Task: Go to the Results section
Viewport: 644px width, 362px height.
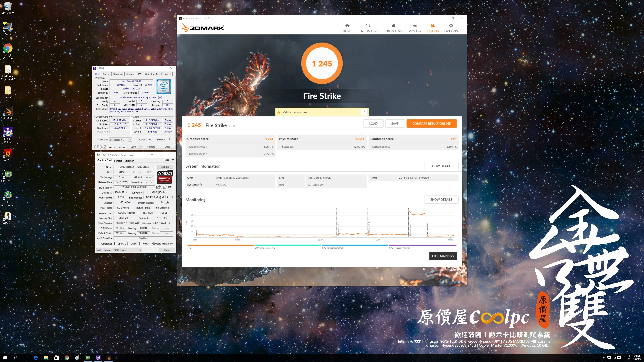Action: pos(433,28)
